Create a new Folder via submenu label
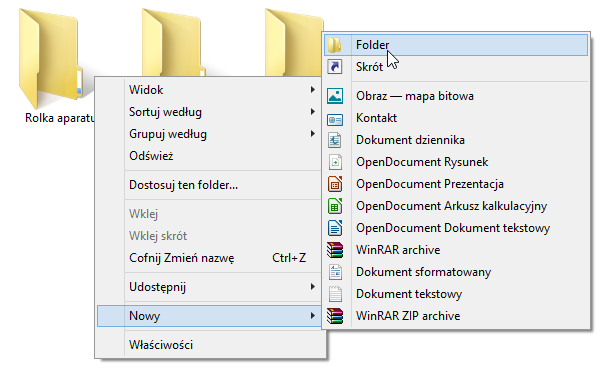 (x=372, y=45)
